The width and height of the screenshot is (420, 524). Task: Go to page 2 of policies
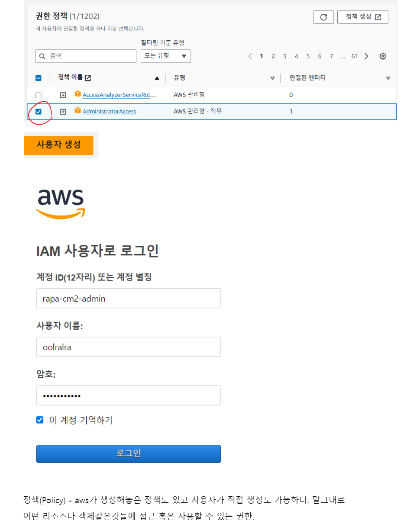tap(273, 56)
